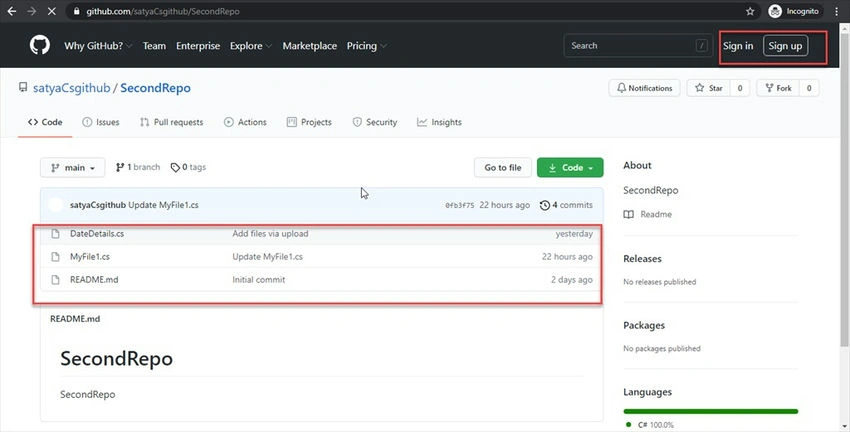View the 1 branch link

(x=138, y=167)
